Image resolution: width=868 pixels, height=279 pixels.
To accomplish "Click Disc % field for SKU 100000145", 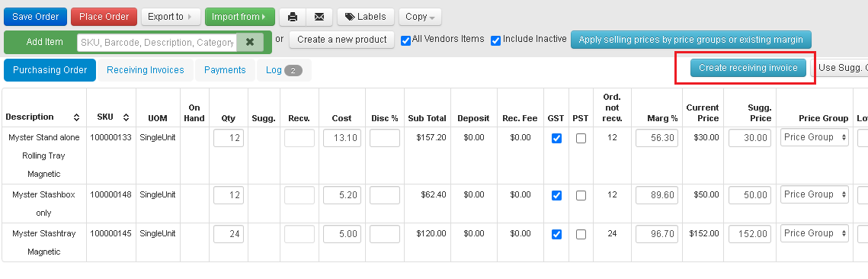I will coord(385,234).
